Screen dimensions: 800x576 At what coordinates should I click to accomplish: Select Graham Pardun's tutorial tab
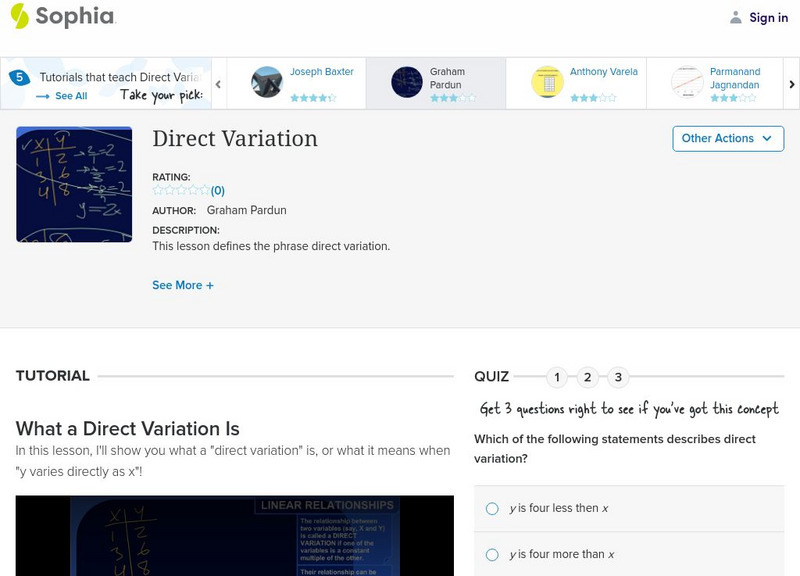click(x=436, y=84)
